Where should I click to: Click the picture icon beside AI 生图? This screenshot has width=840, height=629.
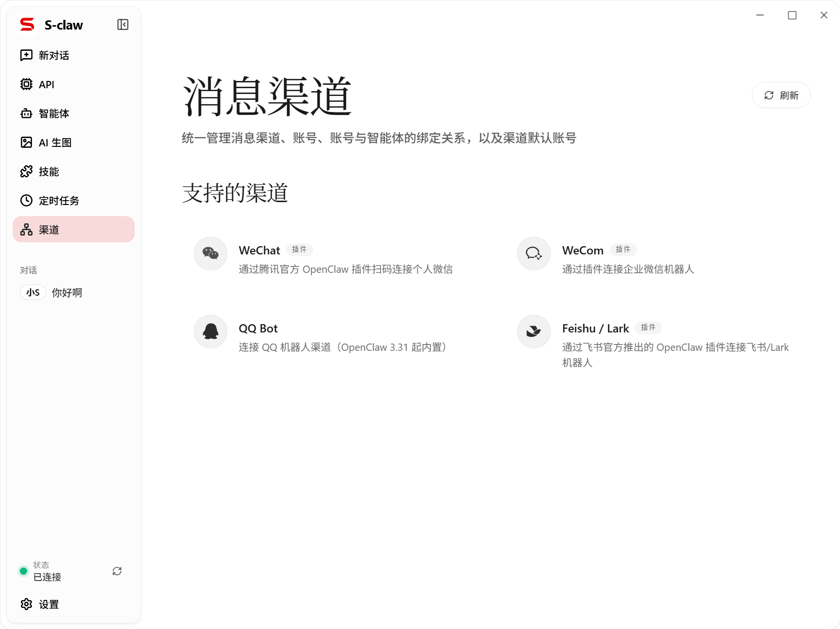26,142
